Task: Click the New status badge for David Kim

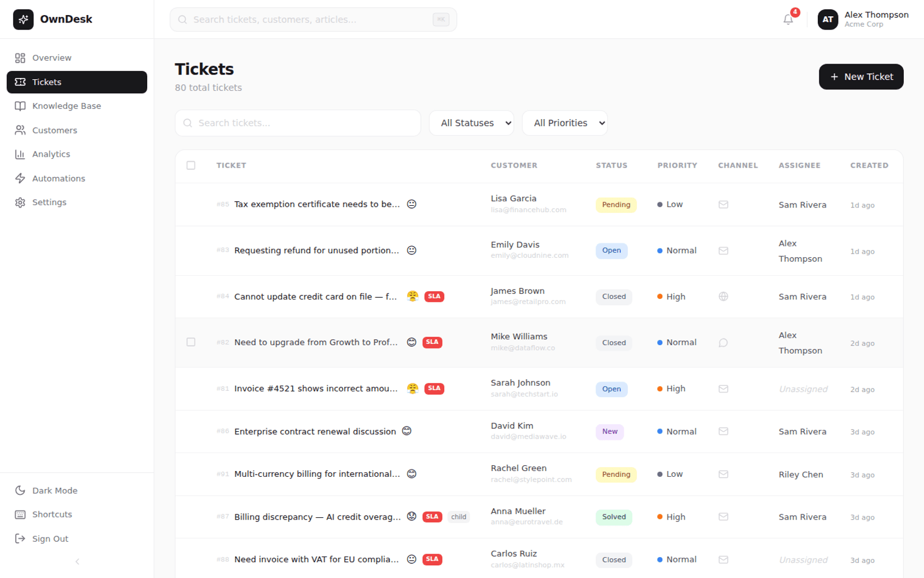Action: (x=610, y=431)
